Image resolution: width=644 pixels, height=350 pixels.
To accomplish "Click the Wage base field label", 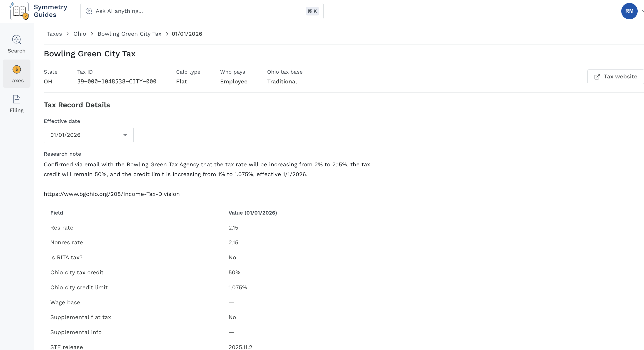I will (65, 302).
